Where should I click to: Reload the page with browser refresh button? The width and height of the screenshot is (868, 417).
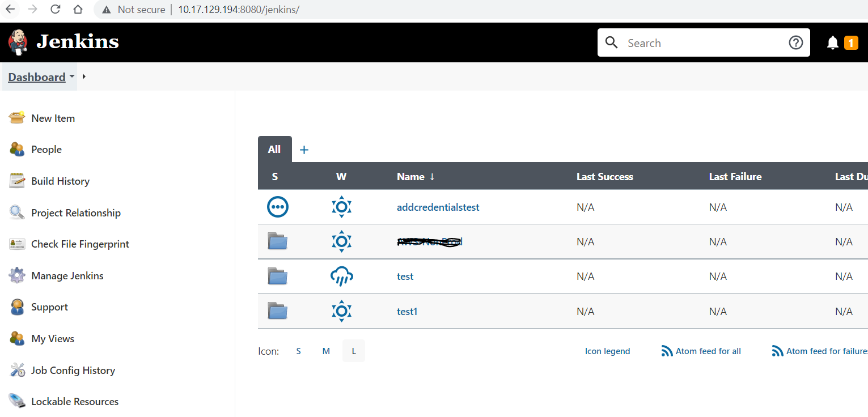(55, 9)
